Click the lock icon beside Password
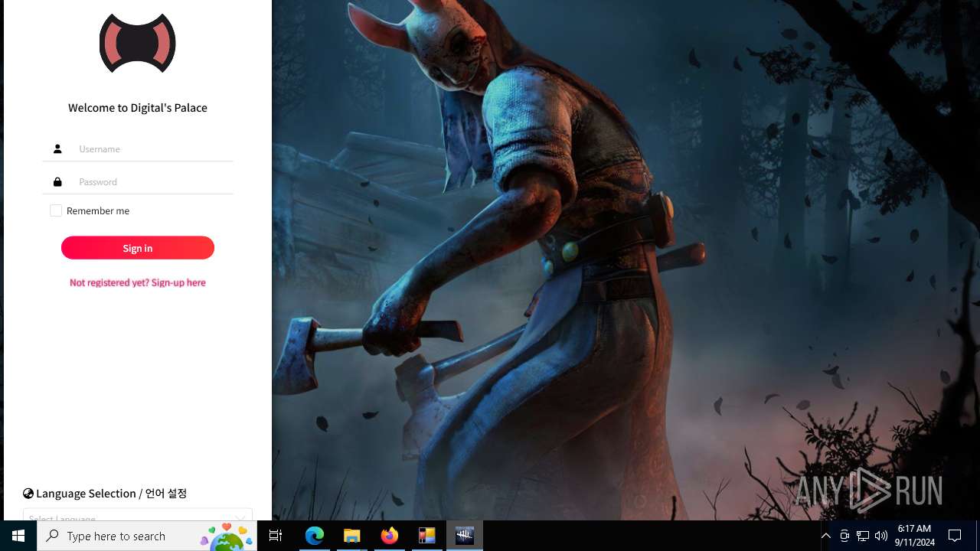 coord(57,181)
